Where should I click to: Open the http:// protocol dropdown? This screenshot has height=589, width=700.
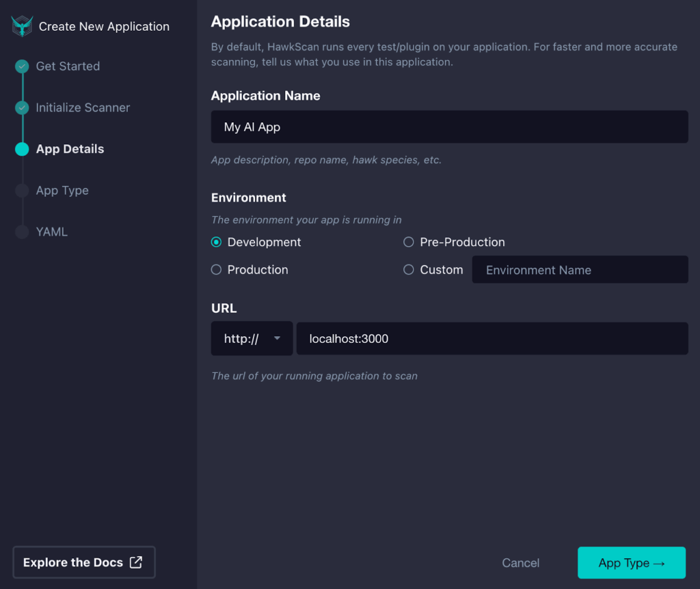(252, 338)
